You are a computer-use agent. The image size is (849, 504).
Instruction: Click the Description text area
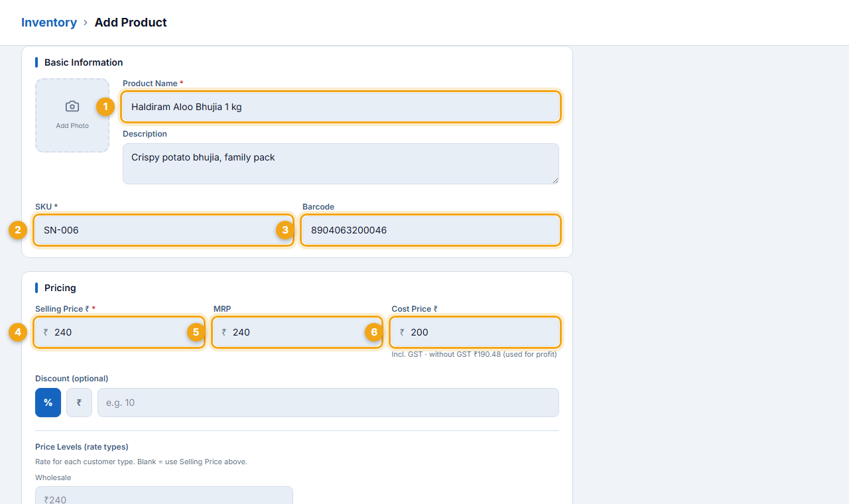click(341, 164)
